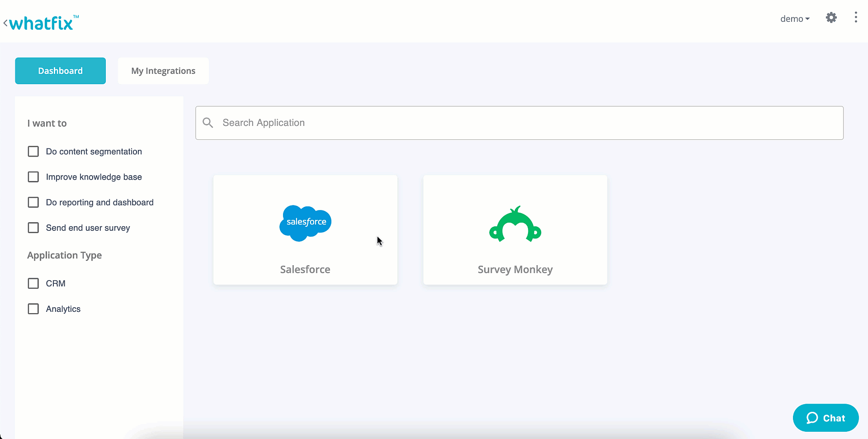868x439 pixels.
Task: Click the Survey Monkey logo
Action: (515, 224)
